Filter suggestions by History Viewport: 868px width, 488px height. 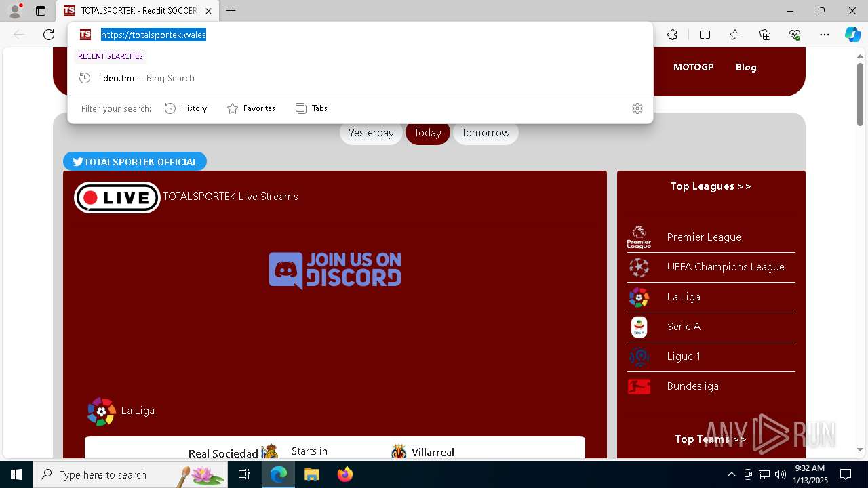click(x=186, y=108)
